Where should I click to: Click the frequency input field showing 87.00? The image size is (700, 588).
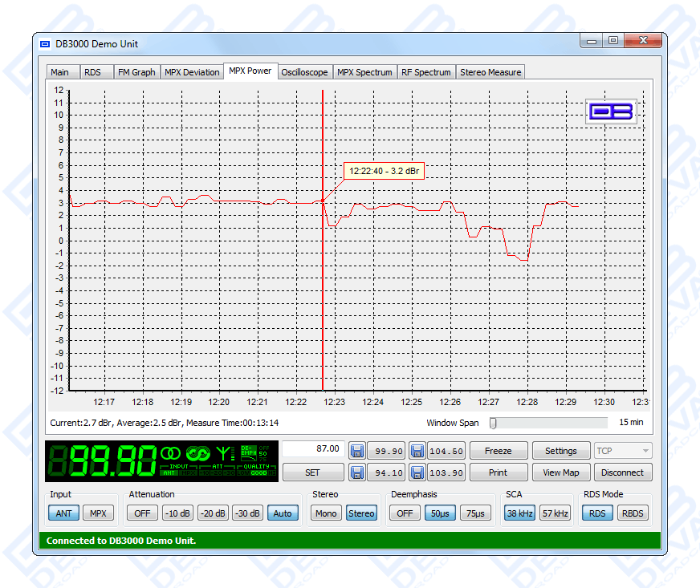pyautogui.click(x=312, y=449)
